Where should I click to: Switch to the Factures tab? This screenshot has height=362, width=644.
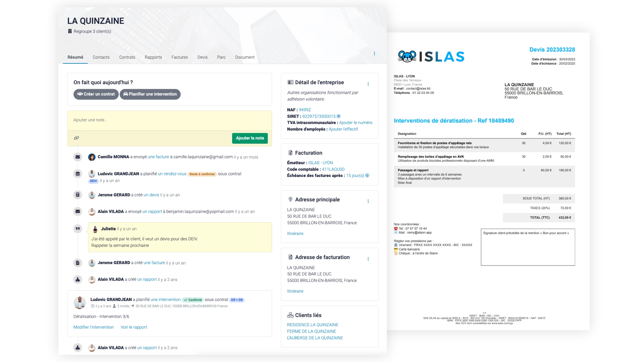(x=179, y=57)
